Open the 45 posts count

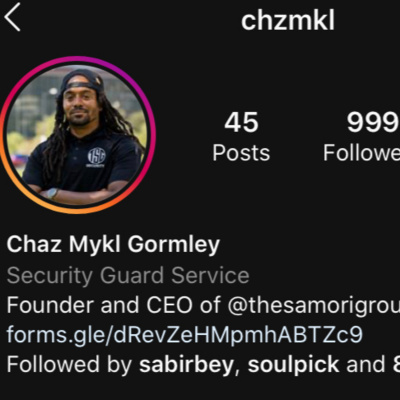[241, 122]
